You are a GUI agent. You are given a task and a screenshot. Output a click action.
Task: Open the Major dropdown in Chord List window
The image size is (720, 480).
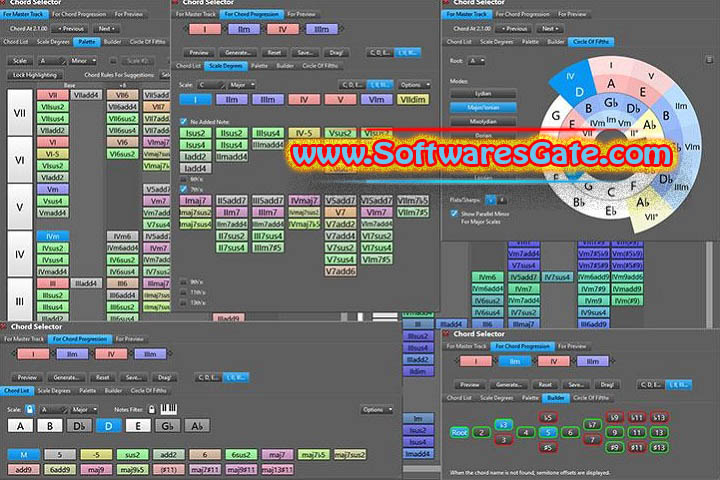click(84, 409)
